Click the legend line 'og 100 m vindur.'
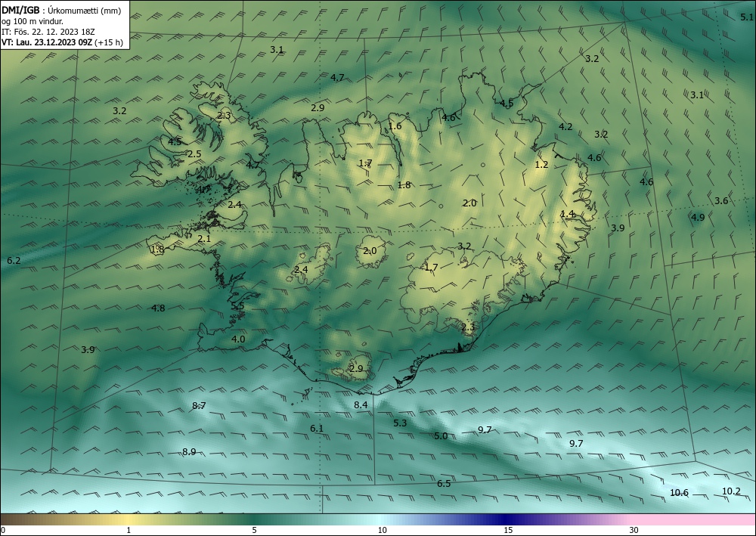The image size is (756, 536). 33,21
